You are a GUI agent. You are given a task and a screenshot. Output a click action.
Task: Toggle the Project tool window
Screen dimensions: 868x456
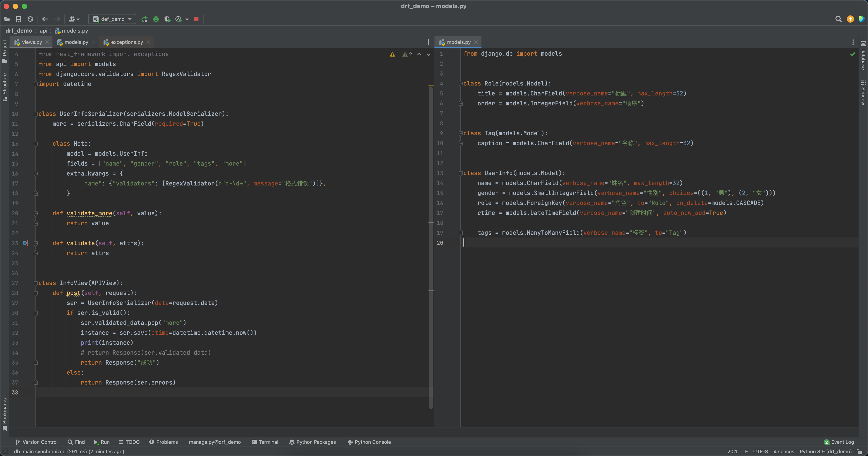click(x=5, y=51)
